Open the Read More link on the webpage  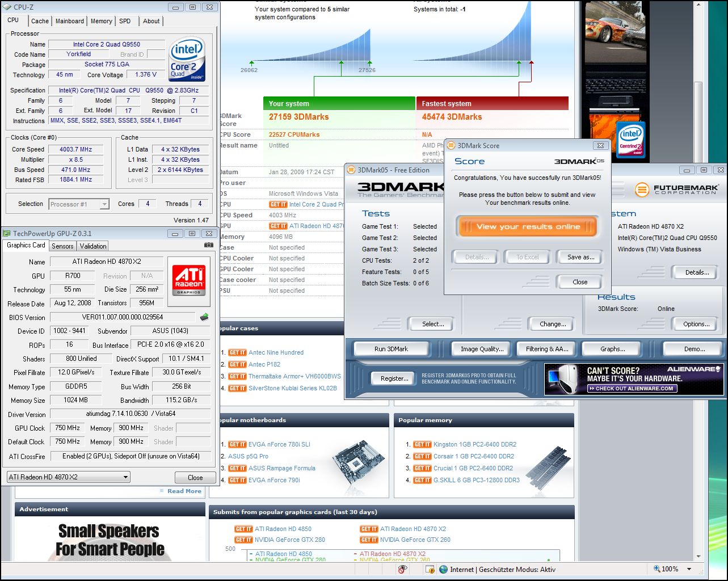(x=184, y=491)
